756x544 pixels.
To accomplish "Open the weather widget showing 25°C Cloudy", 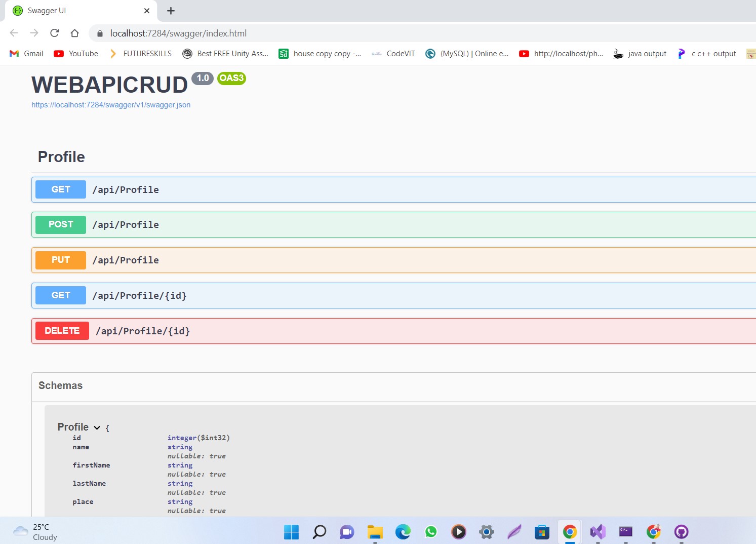I will [x=35, y=532].
